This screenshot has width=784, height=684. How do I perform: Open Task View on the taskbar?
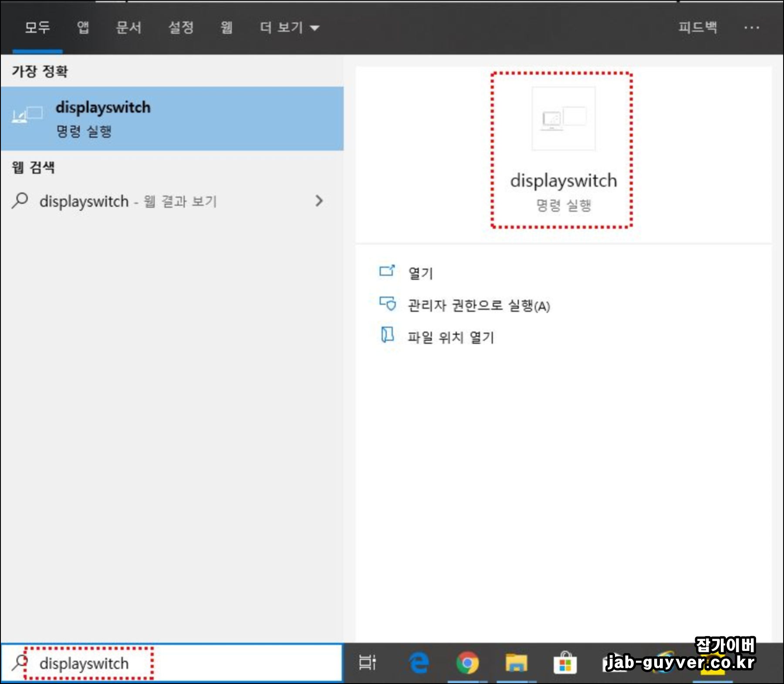pos(367,663)
